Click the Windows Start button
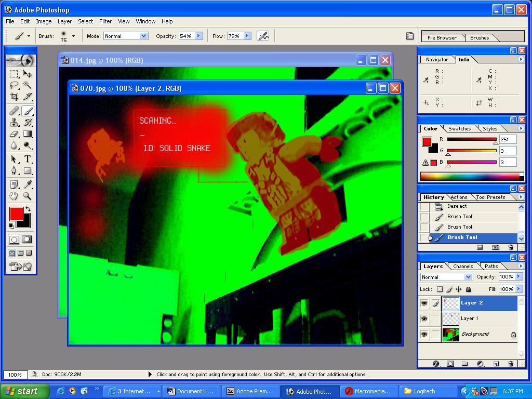Viewport: 532px width, 399px height. click(23, 391)
